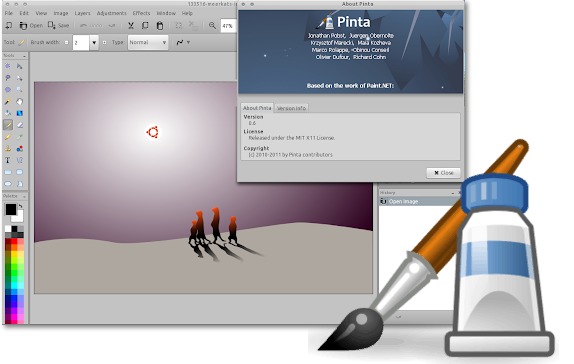Click Close button in About Pinta dialog
Viewport: 574px width, 364px height.
(x=443, y=172)
